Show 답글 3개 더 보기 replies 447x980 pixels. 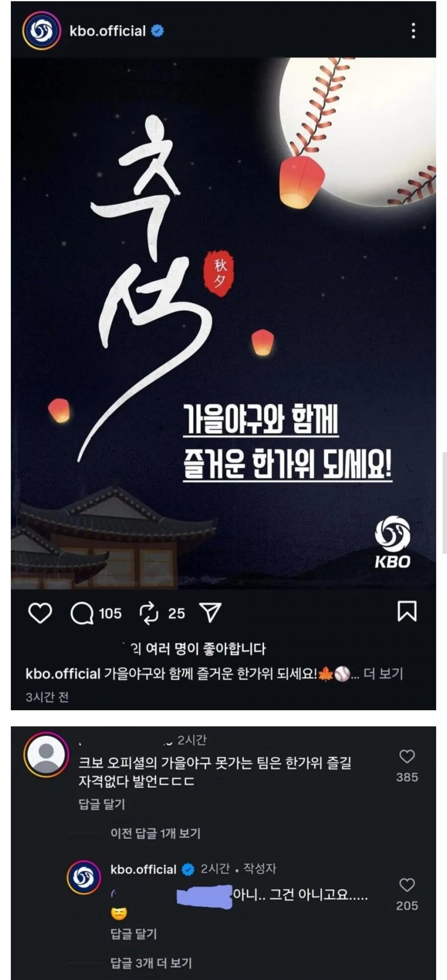(151, 963)
